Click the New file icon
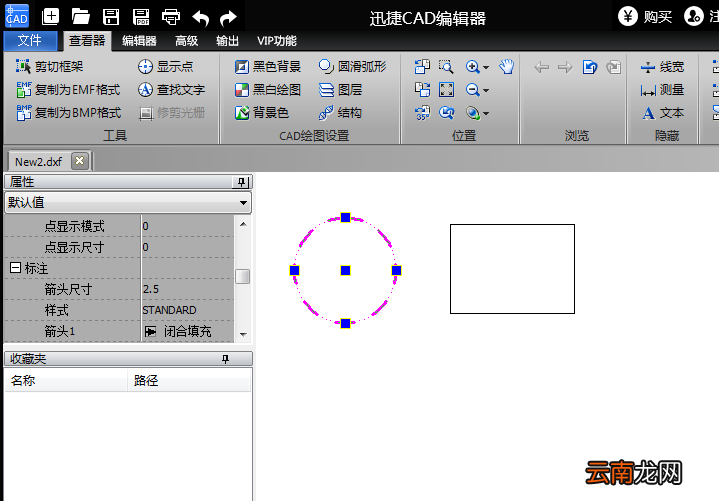719x501 pixels. click(50, 17)
